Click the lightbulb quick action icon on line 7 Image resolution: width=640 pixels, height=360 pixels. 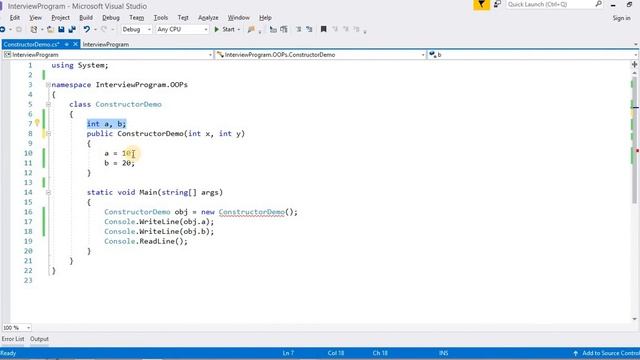[x=37, y=122]
